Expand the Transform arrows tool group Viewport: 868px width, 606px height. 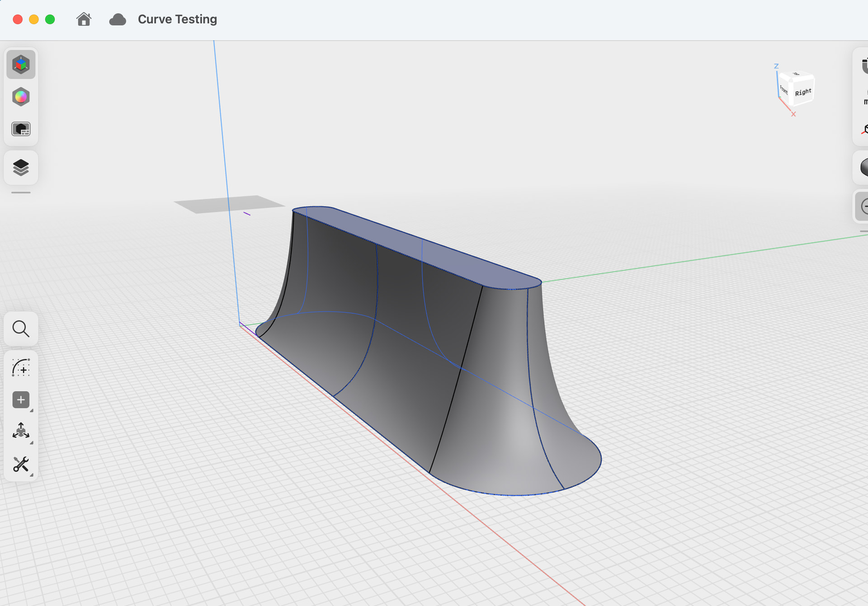point(21,431)
